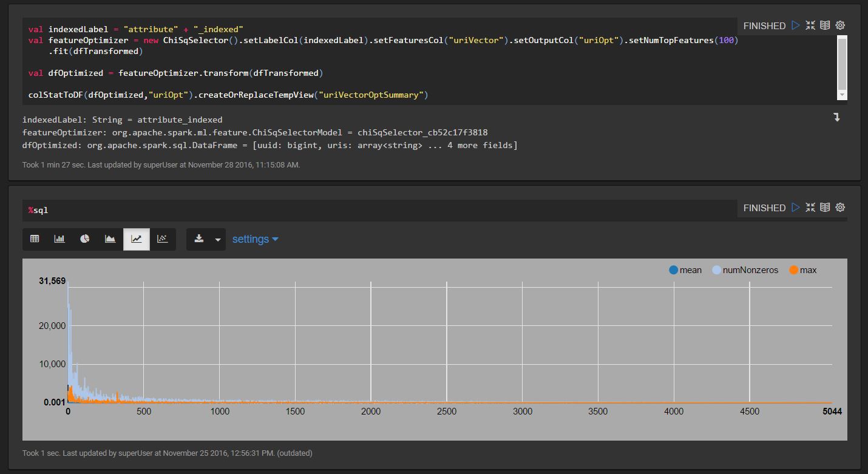Switch to the area chart view
The height and width of the screenshot is (474, 868).
(x=110, y=239)
